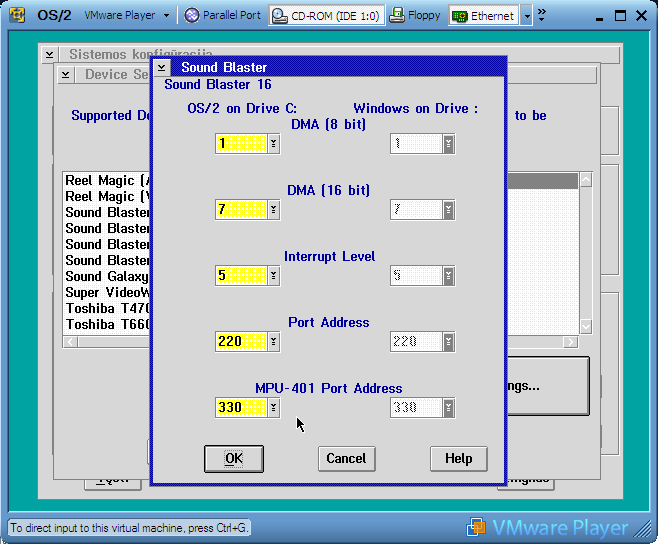Open the Sistemos konfigūracija window system menu icon
This screenshot has height=544, width=658.
tap(50, 55)
